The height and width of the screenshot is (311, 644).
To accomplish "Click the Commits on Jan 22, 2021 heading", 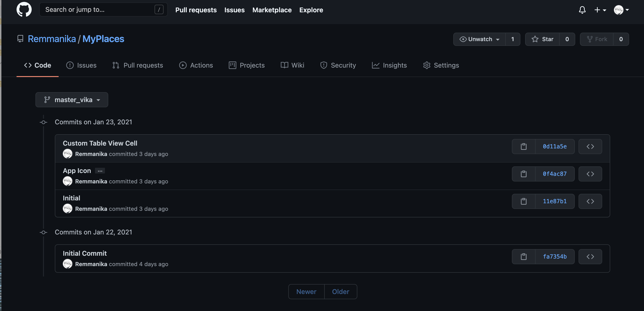I will pos(93,232).
